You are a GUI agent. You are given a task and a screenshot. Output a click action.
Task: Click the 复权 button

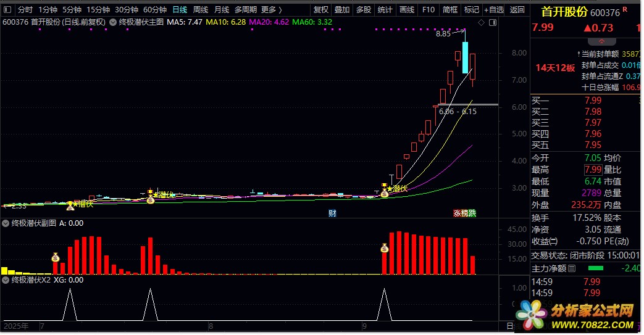(321, 9)
